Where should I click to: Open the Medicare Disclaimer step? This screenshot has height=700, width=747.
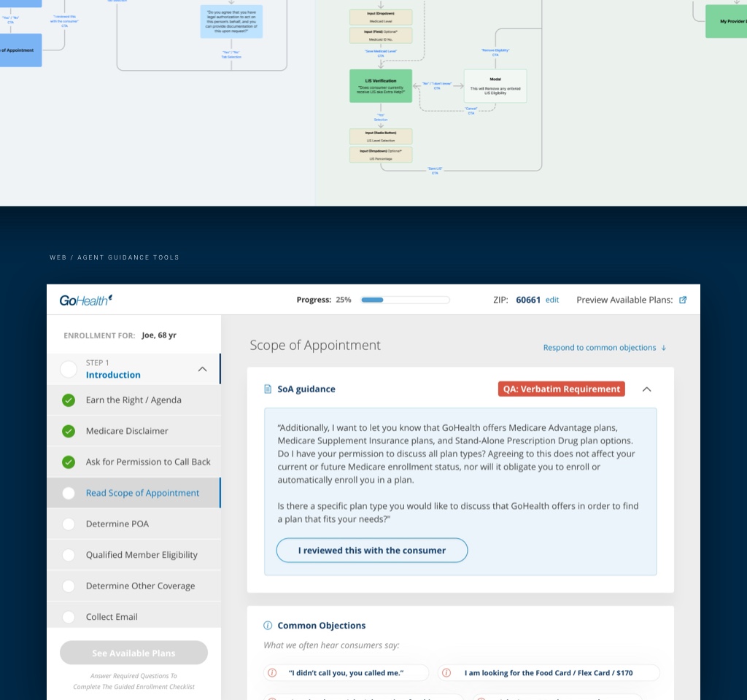click(x=134, y=431)
